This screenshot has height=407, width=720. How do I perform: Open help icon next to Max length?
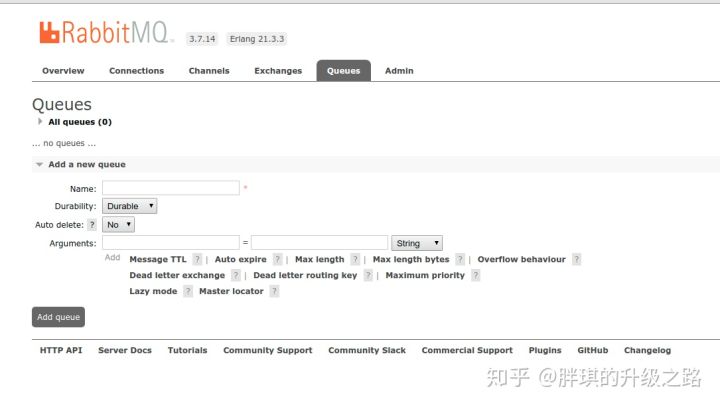pos(354,259)
